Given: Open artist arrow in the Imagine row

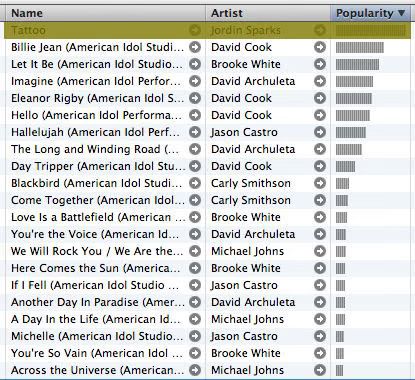Looking at the screenshot, I should 320,81.
